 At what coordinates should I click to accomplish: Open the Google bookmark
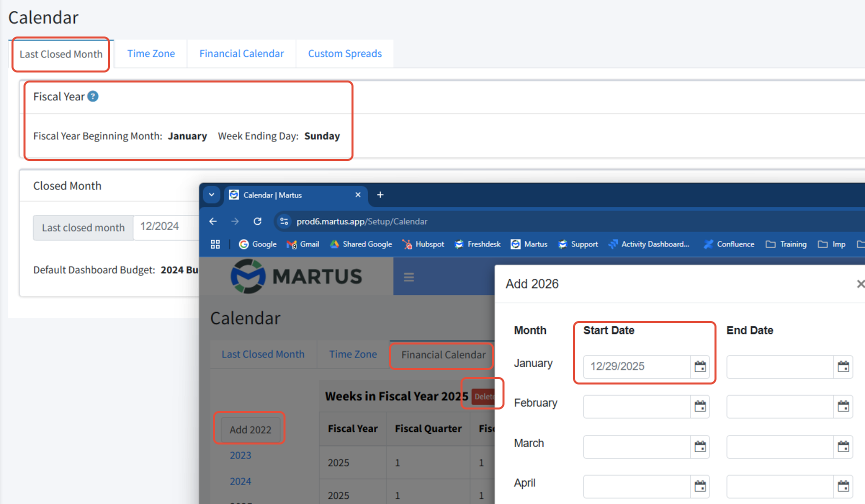258,244
